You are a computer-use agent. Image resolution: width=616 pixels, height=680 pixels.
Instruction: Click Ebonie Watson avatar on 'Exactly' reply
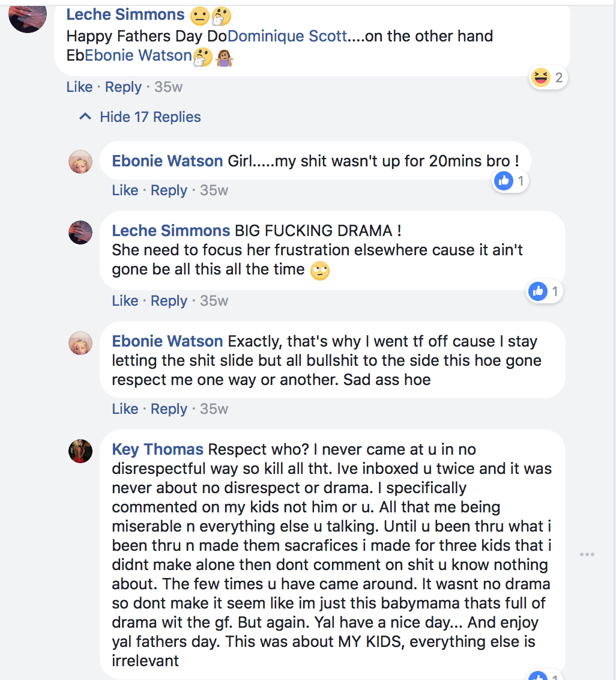pyautogui.click(x=80, y=343)
